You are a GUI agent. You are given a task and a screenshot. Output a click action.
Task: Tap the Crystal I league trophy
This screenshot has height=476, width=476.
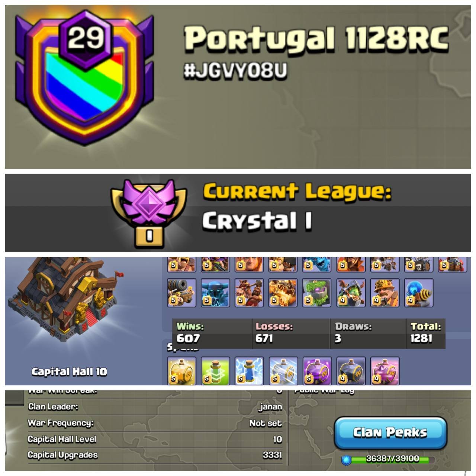[149, 213]
